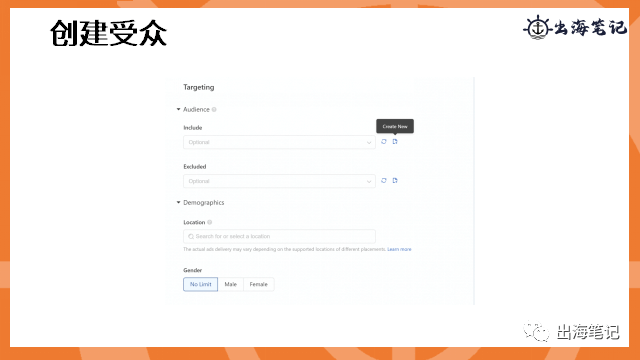Collapse the Audience section
The height and width of the screenshot is (360, 640).
[178, 109]
